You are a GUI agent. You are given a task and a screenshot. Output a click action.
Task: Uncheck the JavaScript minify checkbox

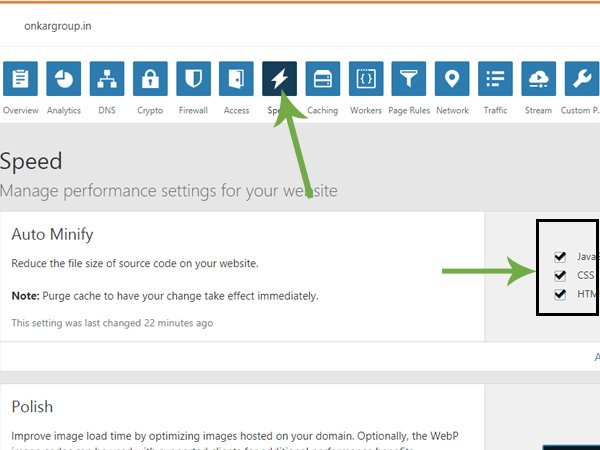point(560,257)
